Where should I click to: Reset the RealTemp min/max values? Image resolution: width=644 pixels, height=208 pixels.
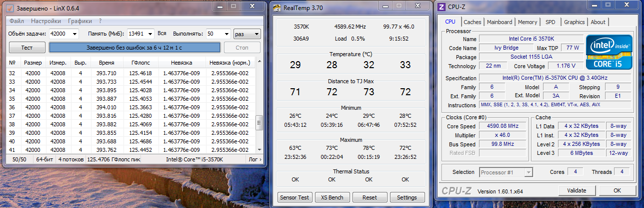point(369,197)
